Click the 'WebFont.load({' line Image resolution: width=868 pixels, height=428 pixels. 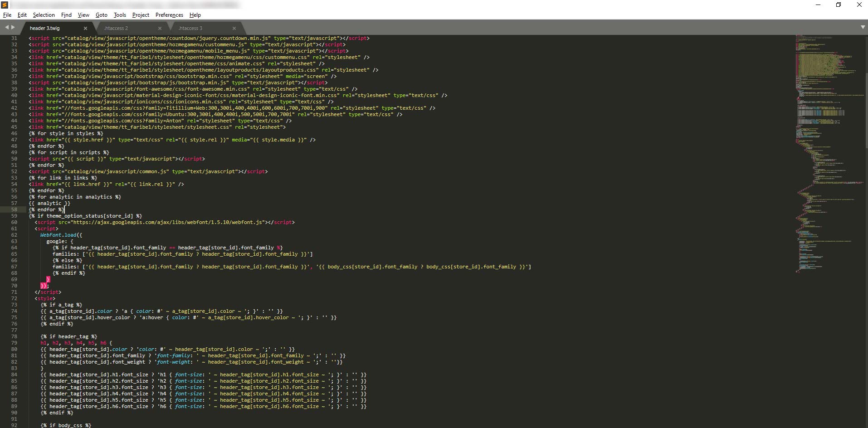click(x=61, y=235)
